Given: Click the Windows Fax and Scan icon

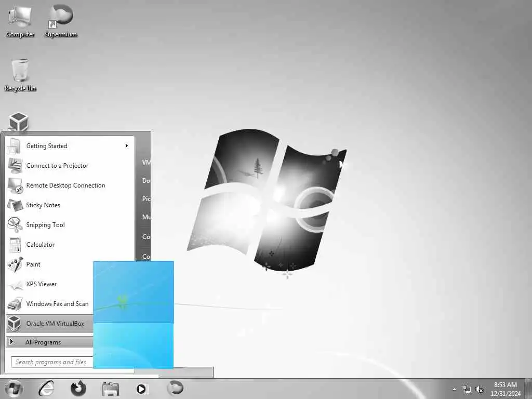Looking at the screenshot, I should [15, 304].
